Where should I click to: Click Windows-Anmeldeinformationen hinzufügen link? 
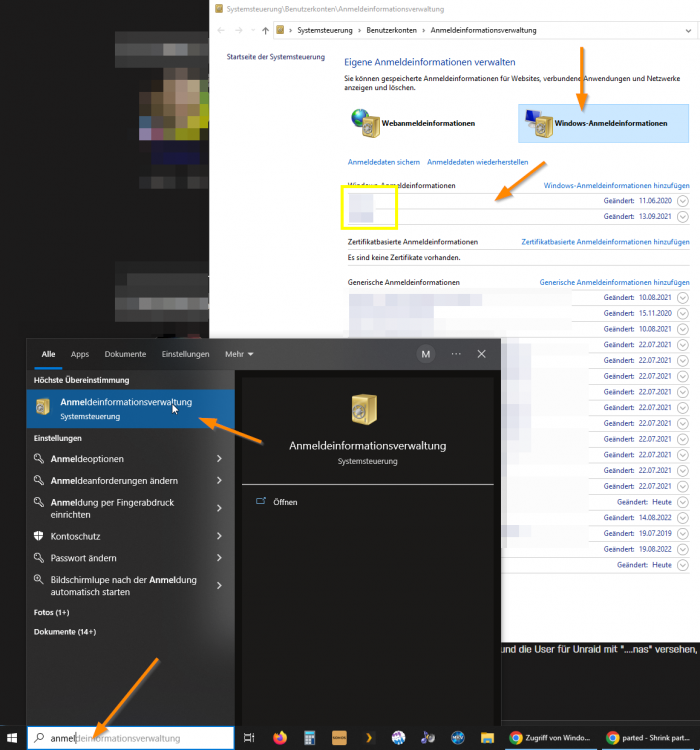pyautogui.click(x=616, y=186)
